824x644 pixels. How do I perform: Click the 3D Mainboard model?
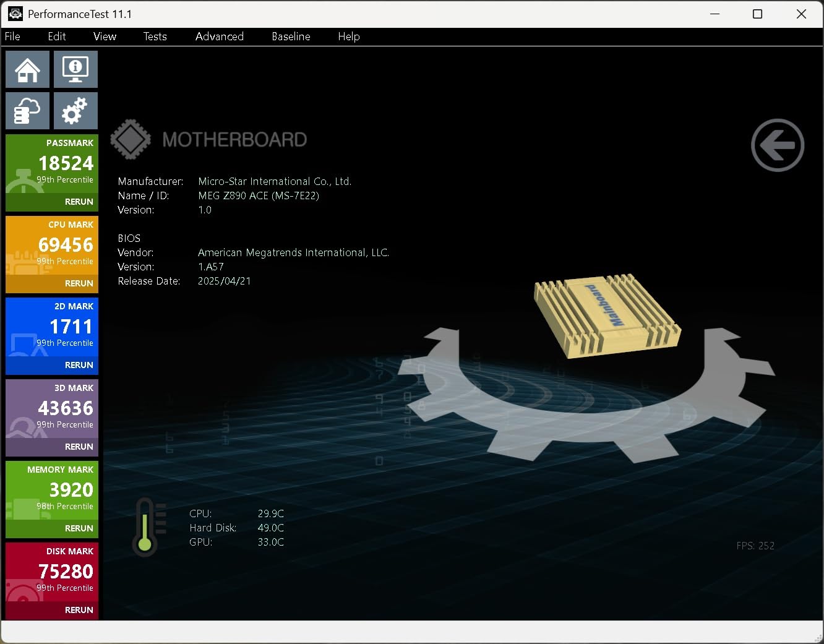click(x=607, y=317)
